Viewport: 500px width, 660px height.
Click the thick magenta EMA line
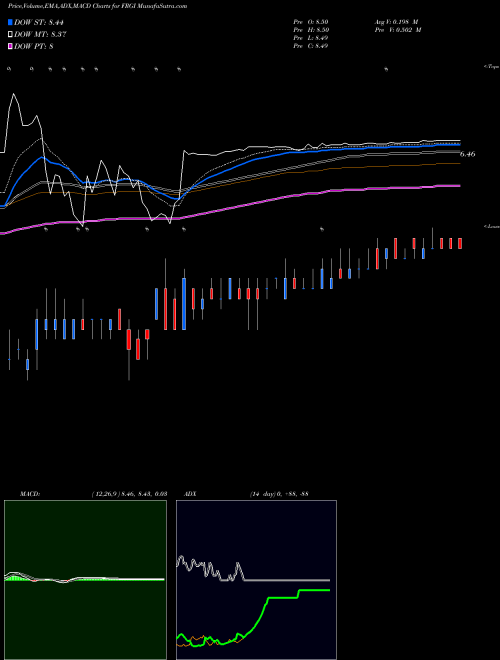[253, 203]
